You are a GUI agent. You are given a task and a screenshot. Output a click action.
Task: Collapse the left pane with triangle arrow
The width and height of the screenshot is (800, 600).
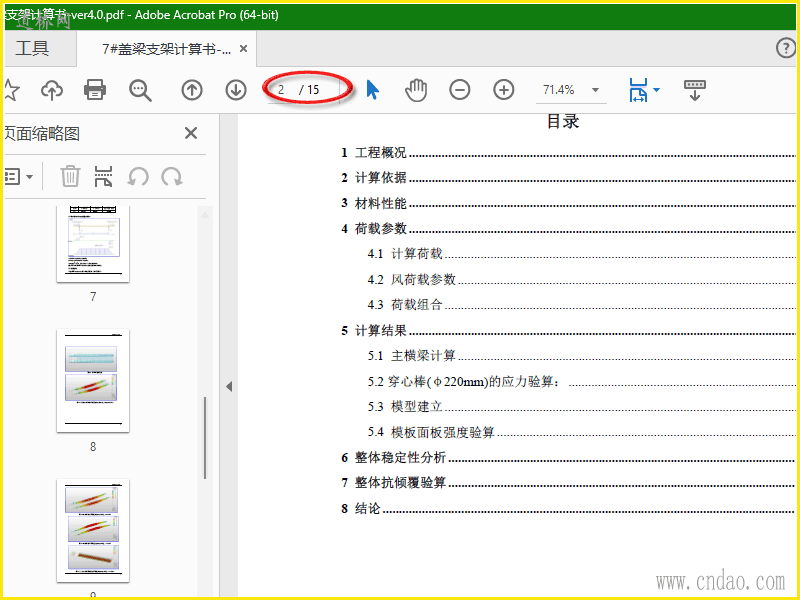pos(229,386)
